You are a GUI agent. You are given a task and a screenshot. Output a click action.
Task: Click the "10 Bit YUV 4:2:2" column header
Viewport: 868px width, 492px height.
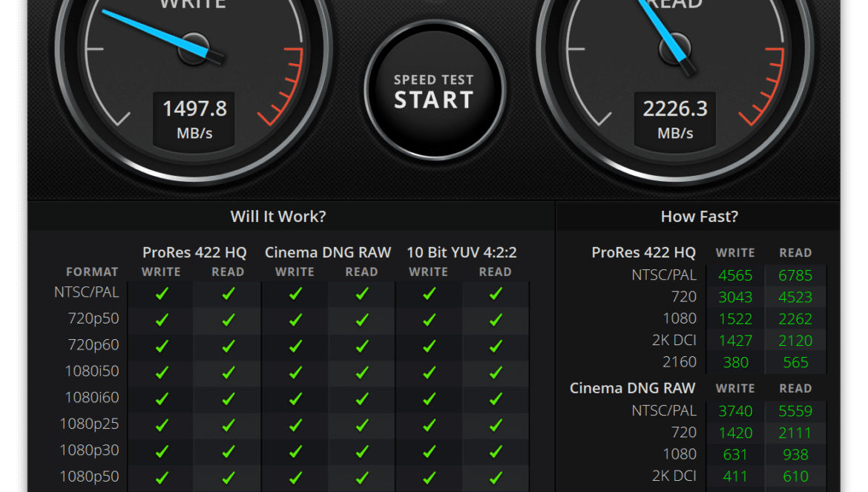click(x=461, y=252)
